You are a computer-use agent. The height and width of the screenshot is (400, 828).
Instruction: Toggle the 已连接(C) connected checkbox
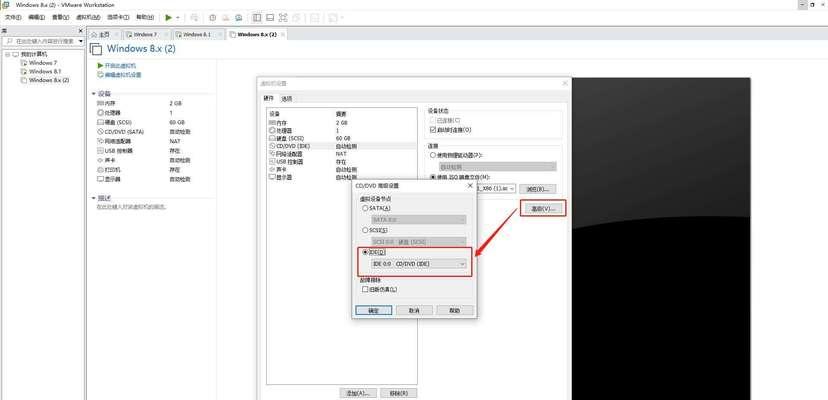point(433,120)
